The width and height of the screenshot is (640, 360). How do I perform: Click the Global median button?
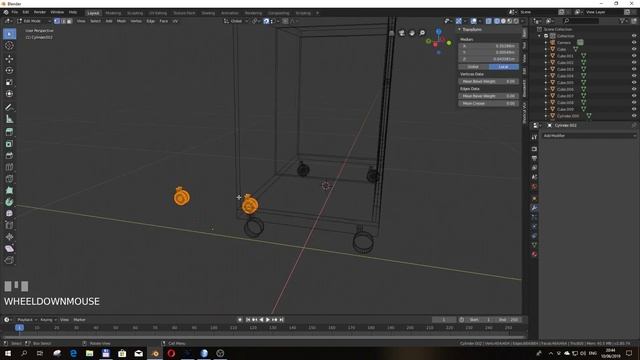coord(473,67)
